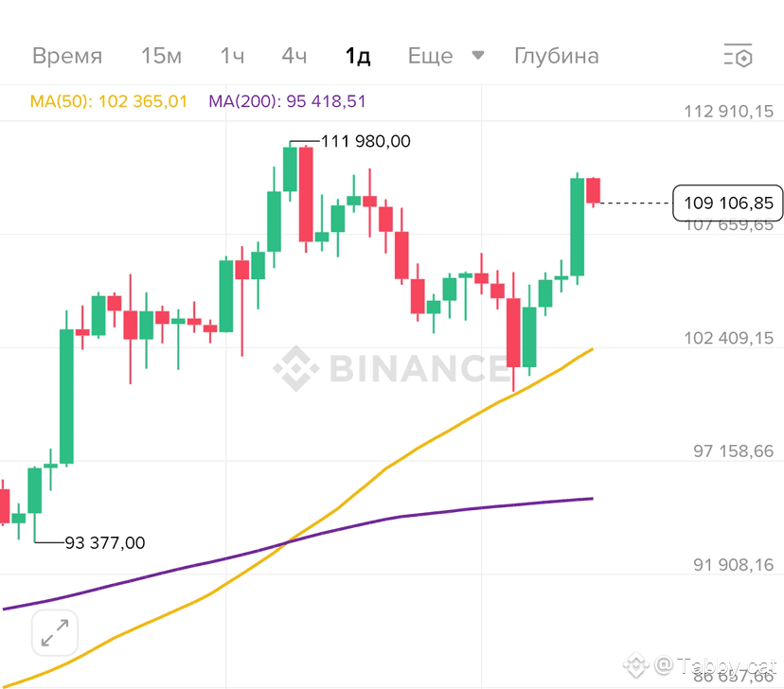Switch to the 4ч timeframe

pos(294,56)
